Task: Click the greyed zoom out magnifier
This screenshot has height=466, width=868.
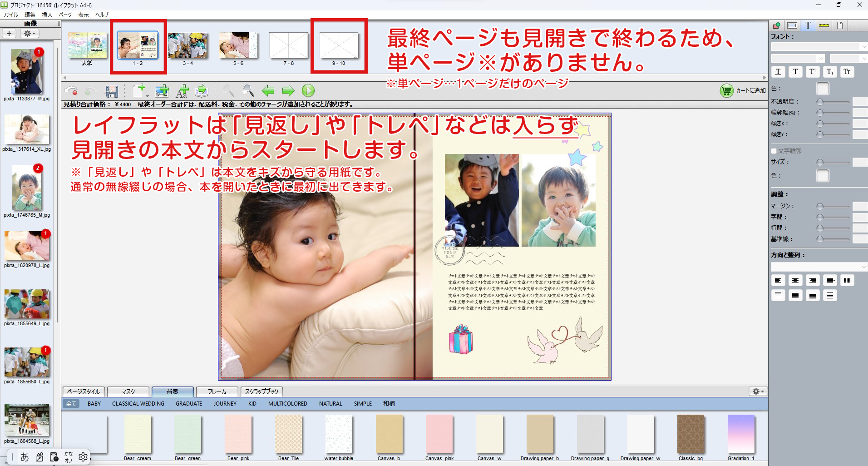Action: (228, 91)
